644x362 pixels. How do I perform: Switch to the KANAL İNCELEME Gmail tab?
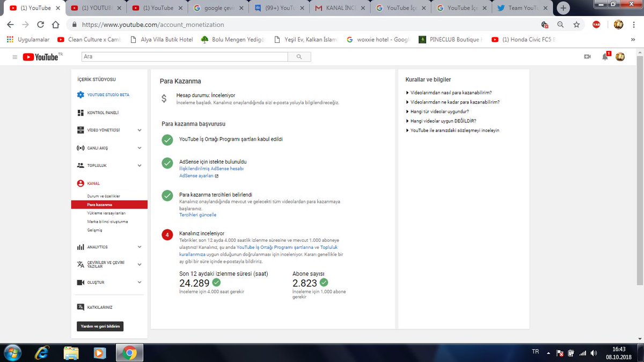coord(340,8)
